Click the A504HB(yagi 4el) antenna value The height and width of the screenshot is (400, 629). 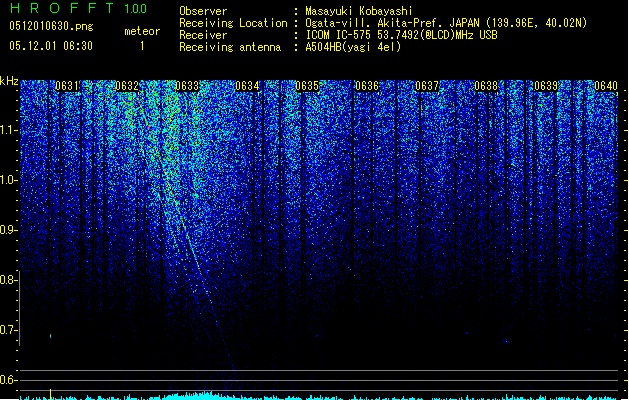click(353, 47)
